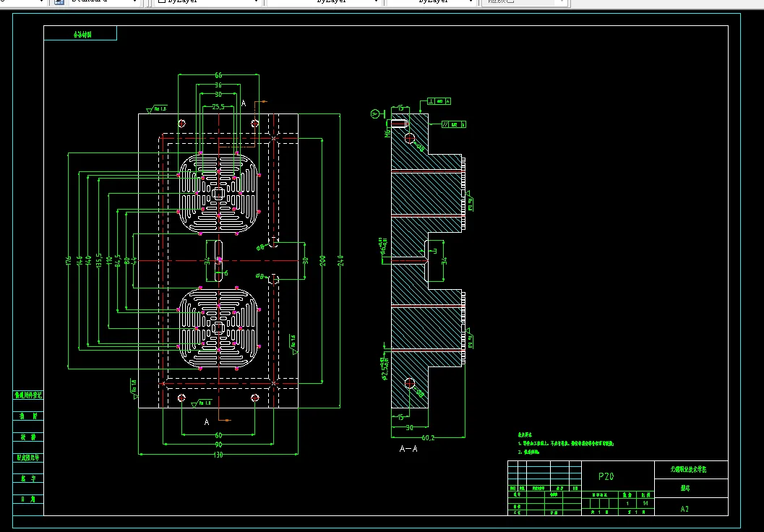Select the Φ2.5 hole dimension in section view
764x532 pixels.
tap(385, 369)
